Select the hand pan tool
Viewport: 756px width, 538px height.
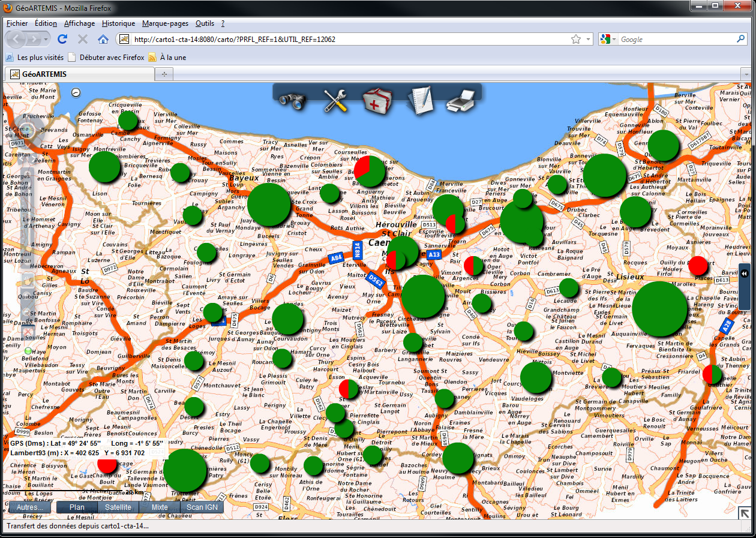(x=28, y=281)
